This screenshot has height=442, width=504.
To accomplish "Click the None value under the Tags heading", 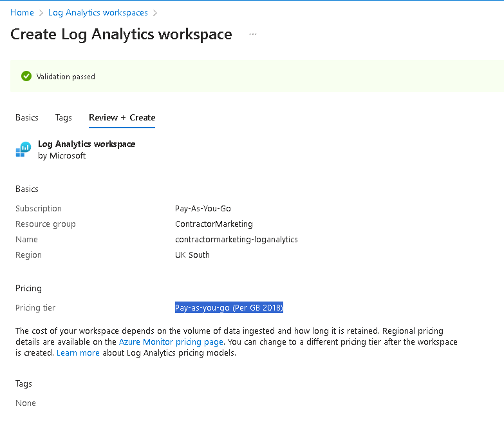I will click(26, 403).
